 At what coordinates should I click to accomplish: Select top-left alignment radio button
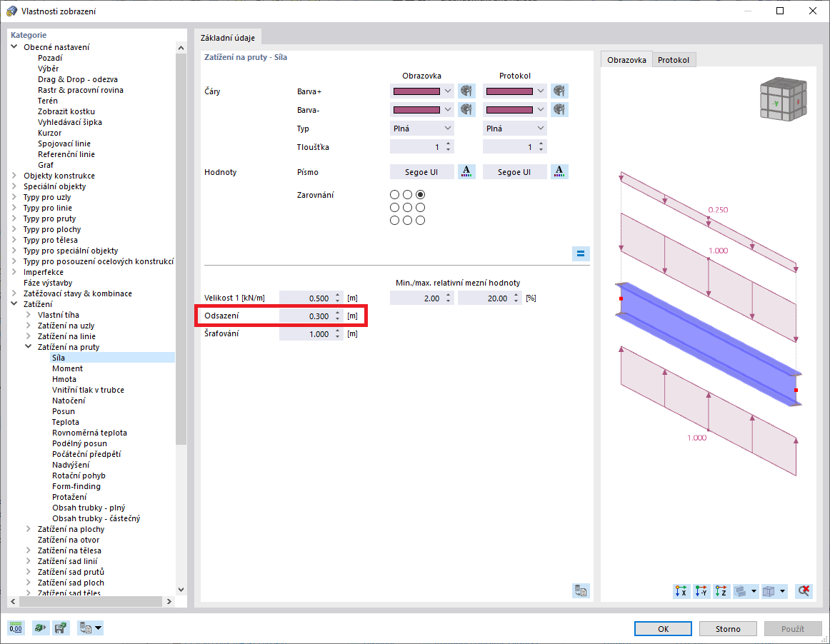[x=394, y=195]
